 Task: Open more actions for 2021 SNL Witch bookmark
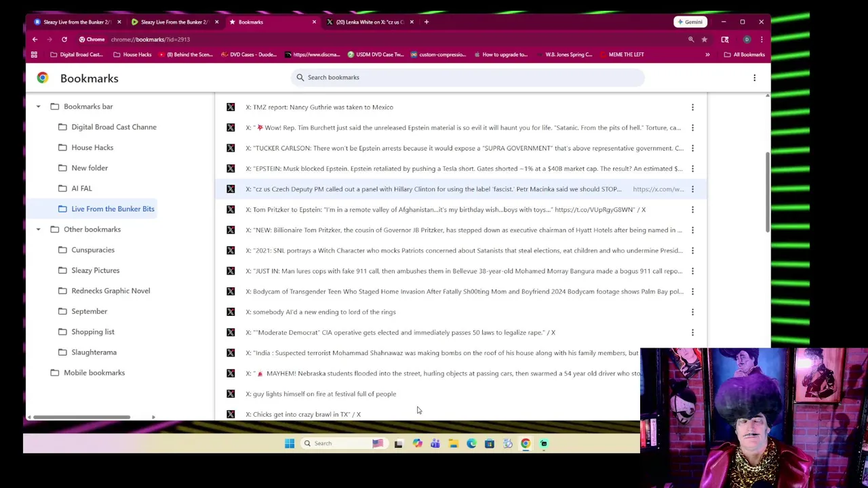692,250
